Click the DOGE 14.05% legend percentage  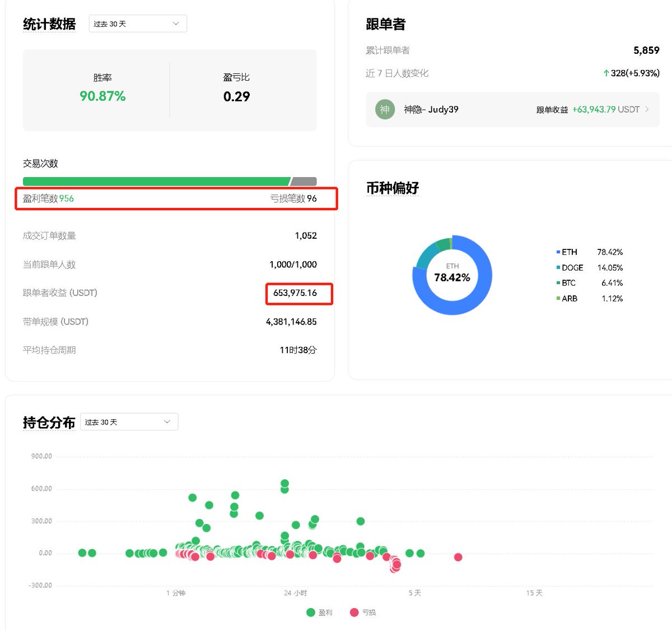[610, 268]
